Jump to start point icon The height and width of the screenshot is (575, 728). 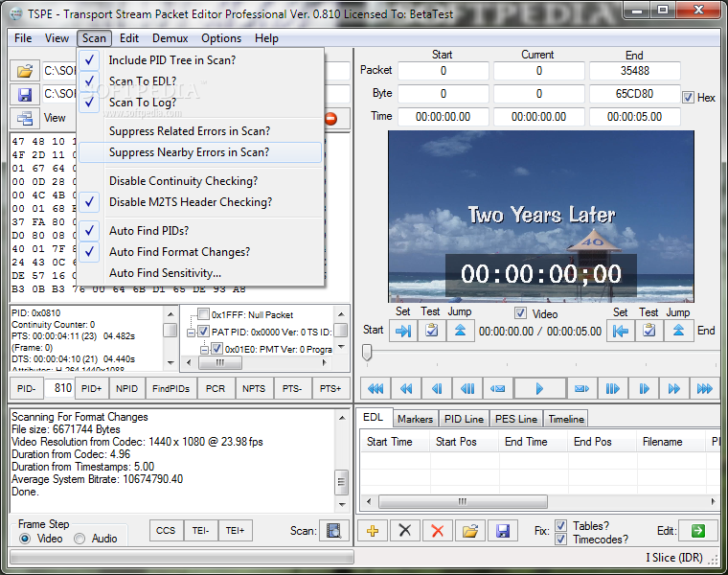coord(460,331)
